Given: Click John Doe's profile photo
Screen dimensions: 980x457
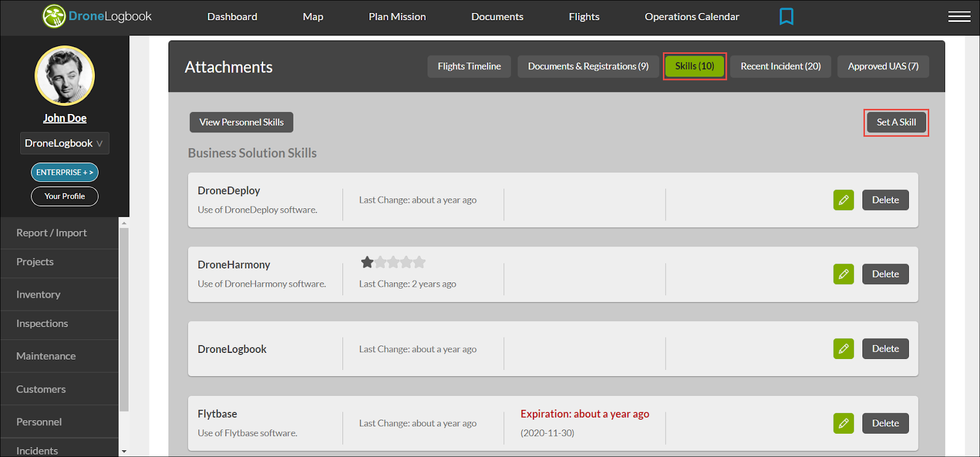Looking at the screenshot, I should [65, 76].
